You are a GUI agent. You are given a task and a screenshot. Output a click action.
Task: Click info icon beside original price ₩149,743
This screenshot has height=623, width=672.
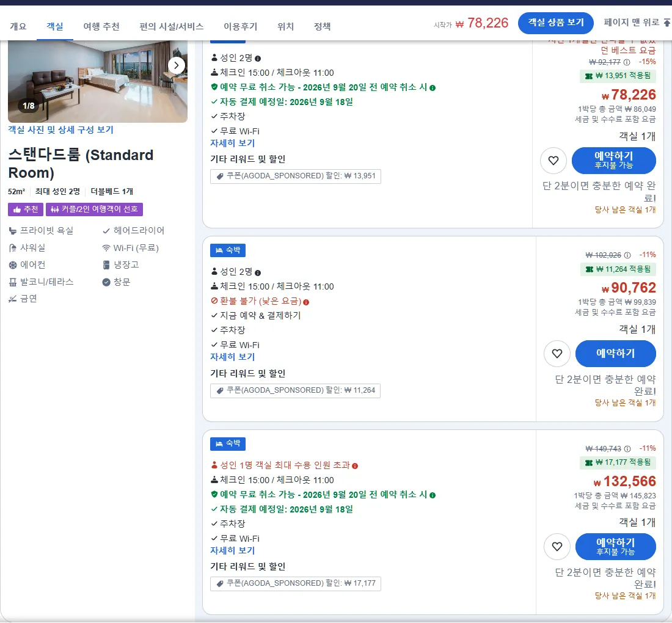(627, 448)
